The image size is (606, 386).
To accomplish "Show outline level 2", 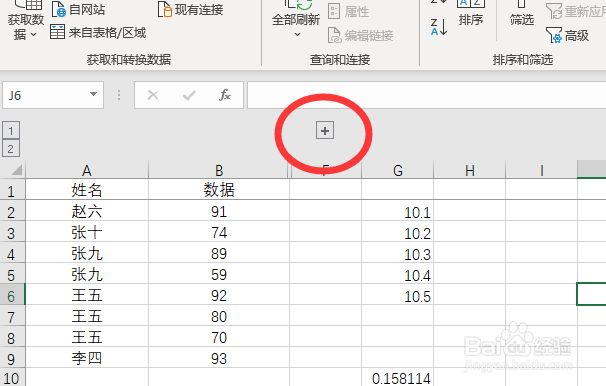I will tap(11, 148).
